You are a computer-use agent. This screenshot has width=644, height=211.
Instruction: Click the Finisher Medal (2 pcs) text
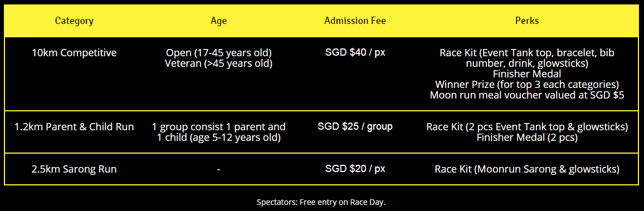point(527,138)
